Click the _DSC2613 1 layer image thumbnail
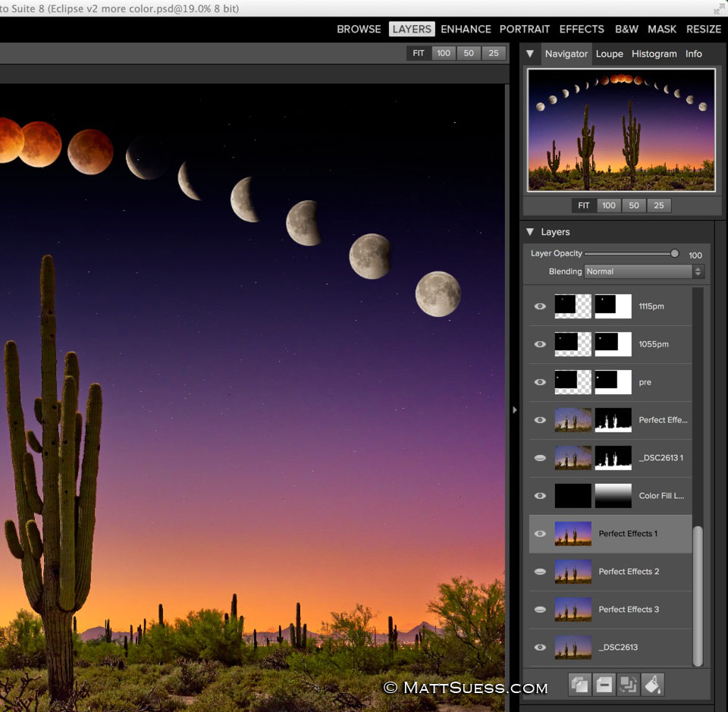Screen dimensions: 728x712 click(x=573, y=458)
